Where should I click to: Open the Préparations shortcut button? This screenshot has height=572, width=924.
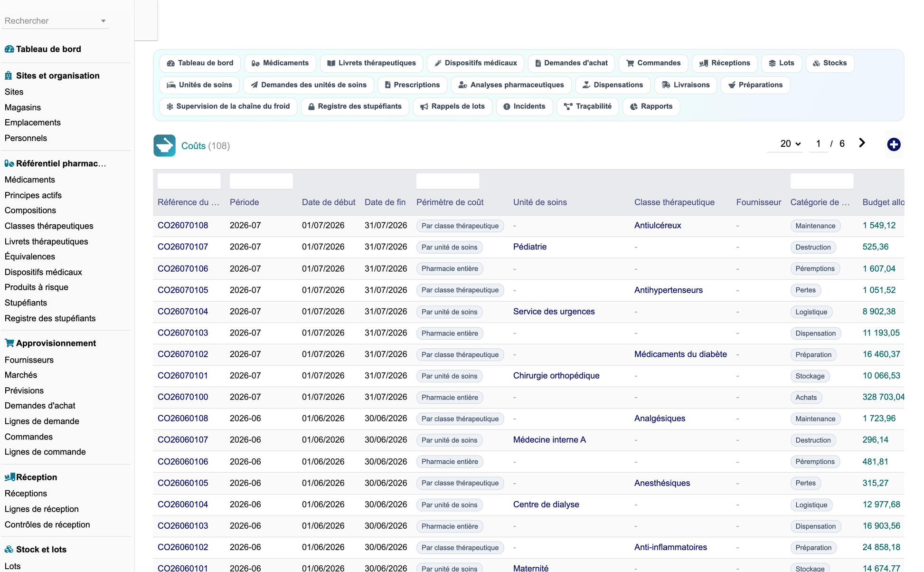tap(755, 85)
